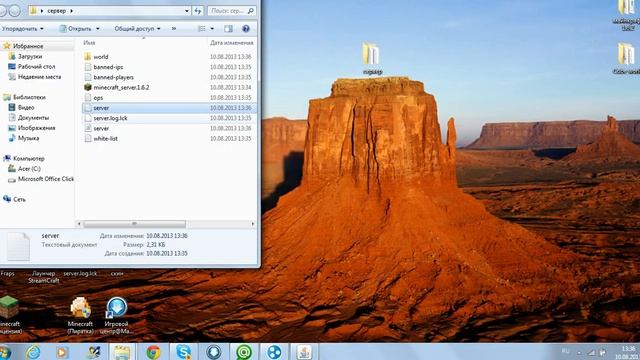The height and width of the screenshot is (360, 640).
Task: Click the horizontal scrollbar thumb in file list
Action: 134,224
